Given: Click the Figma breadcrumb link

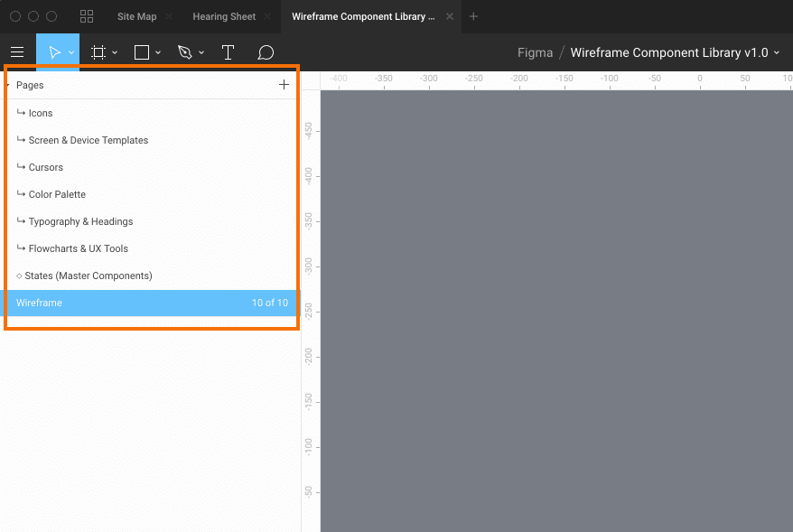Looking at the screenshot, I should click(x=535, y=52).
